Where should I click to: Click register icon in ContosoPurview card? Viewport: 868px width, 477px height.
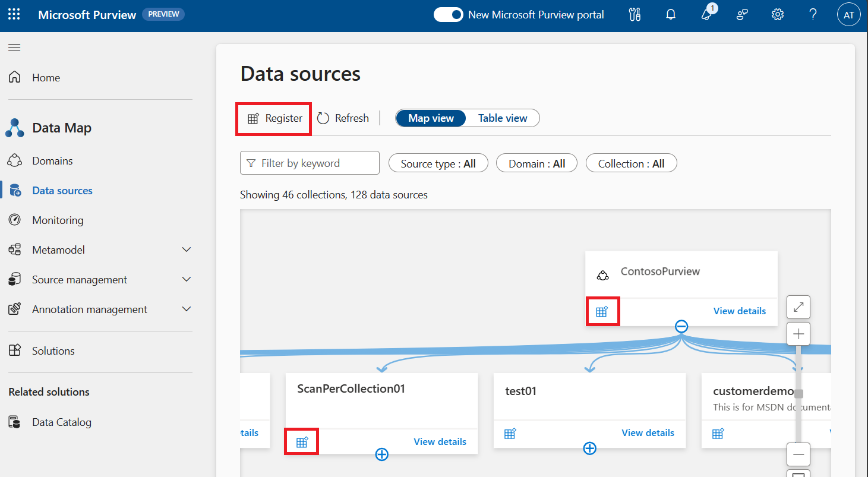tap(602, 311)
